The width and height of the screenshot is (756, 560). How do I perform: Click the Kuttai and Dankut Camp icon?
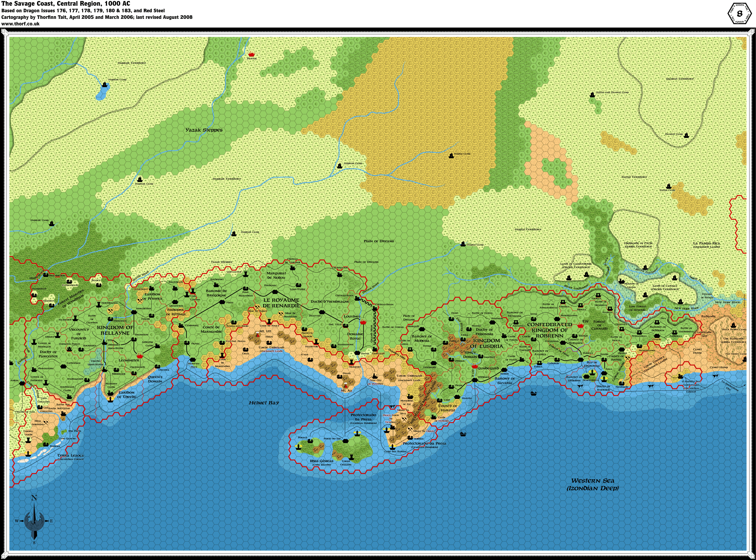592,95
